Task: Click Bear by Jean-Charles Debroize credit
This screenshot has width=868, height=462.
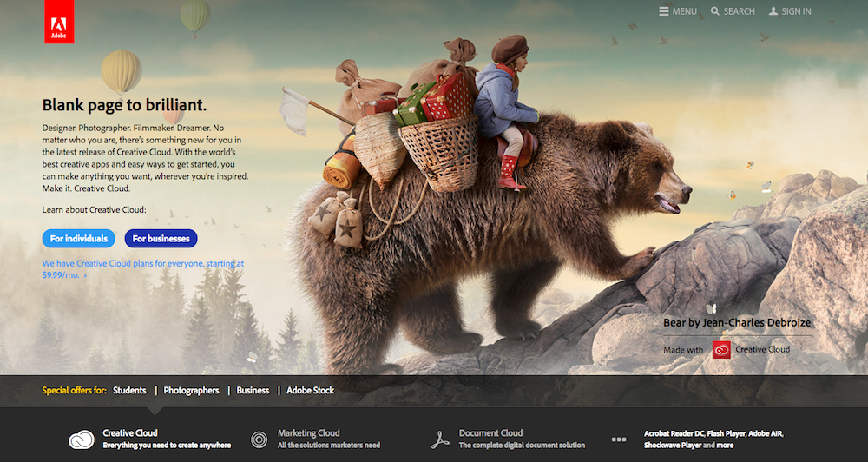Action: click(x=737, y=323)
